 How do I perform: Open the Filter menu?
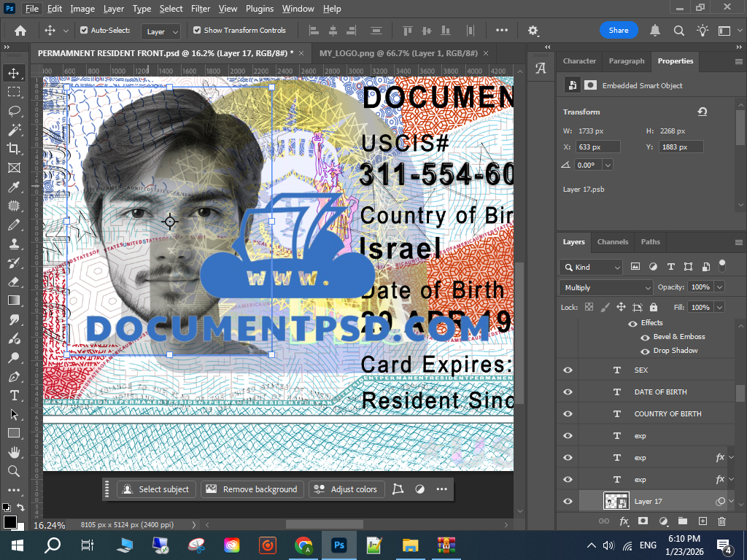coord(201,9)
